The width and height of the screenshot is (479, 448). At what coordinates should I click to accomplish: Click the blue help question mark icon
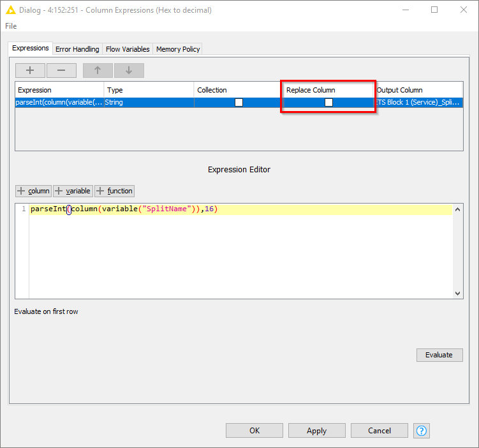421,430
